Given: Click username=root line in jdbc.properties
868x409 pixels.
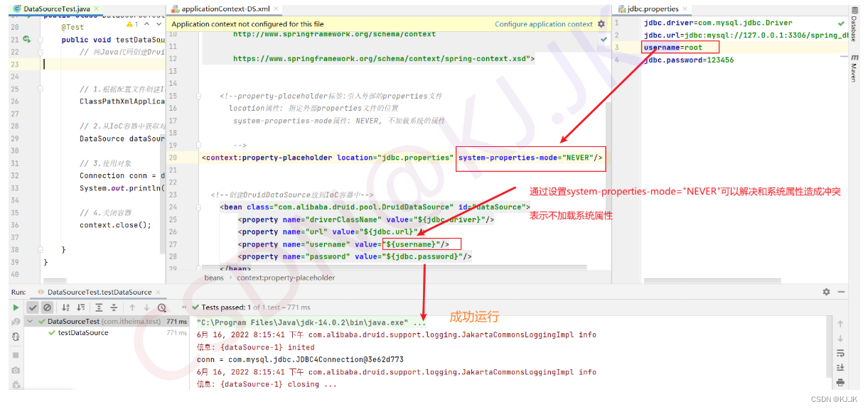Looking at the screenshot, I should [673, 48].
